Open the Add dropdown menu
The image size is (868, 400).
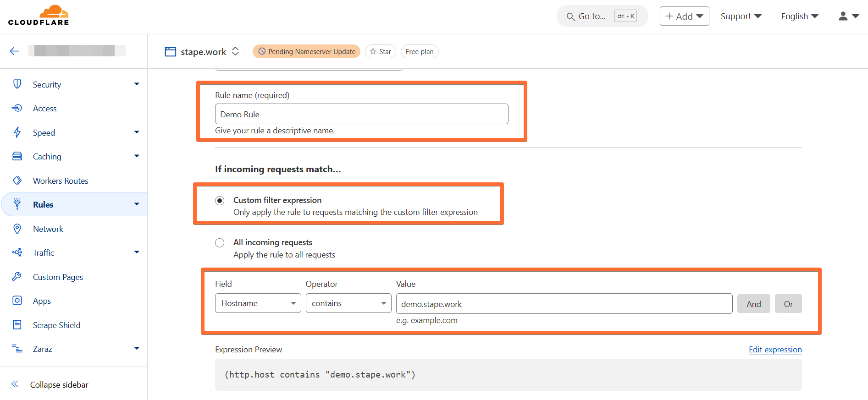[x=684, y=16]
